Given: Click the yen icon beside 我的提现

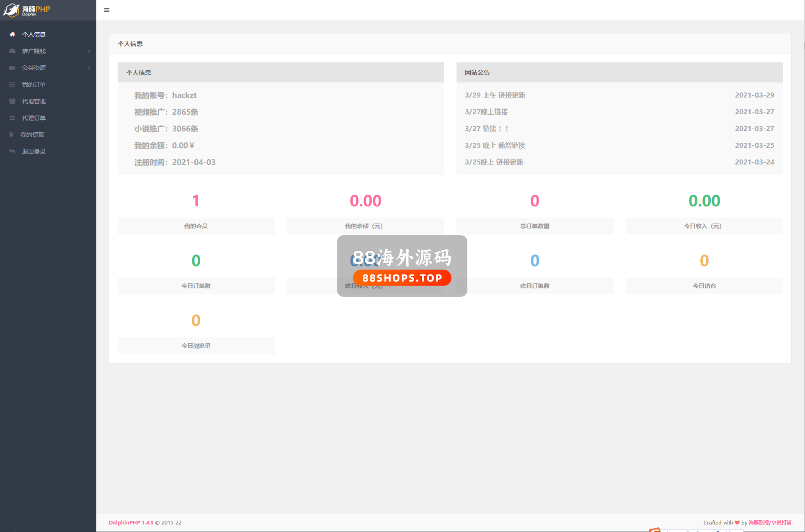Looking at the screenshot, I should coord(11,135).
